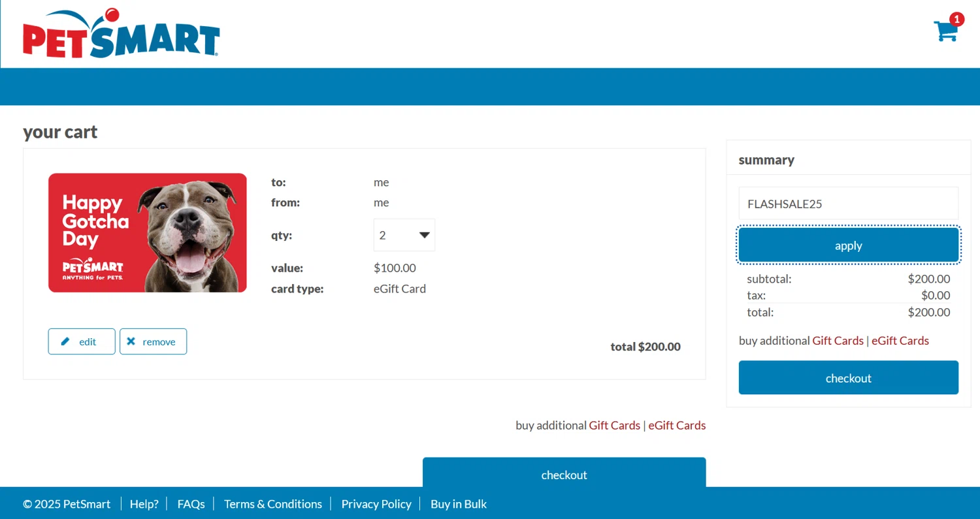This screenshot has height=519, width=980.
Task: Click the 'your cart' heading
Action: (60, 132)
